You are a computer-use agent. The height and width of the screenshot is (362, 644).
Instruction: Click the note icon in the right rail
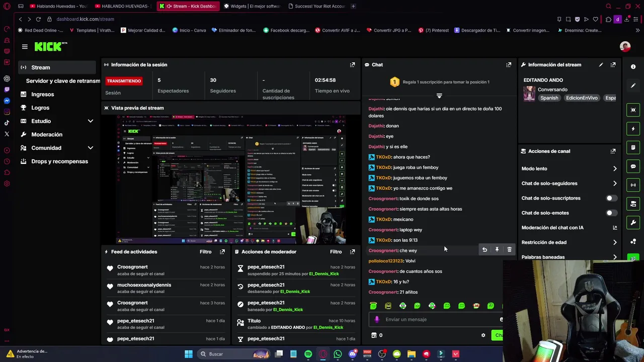[633, 147]
